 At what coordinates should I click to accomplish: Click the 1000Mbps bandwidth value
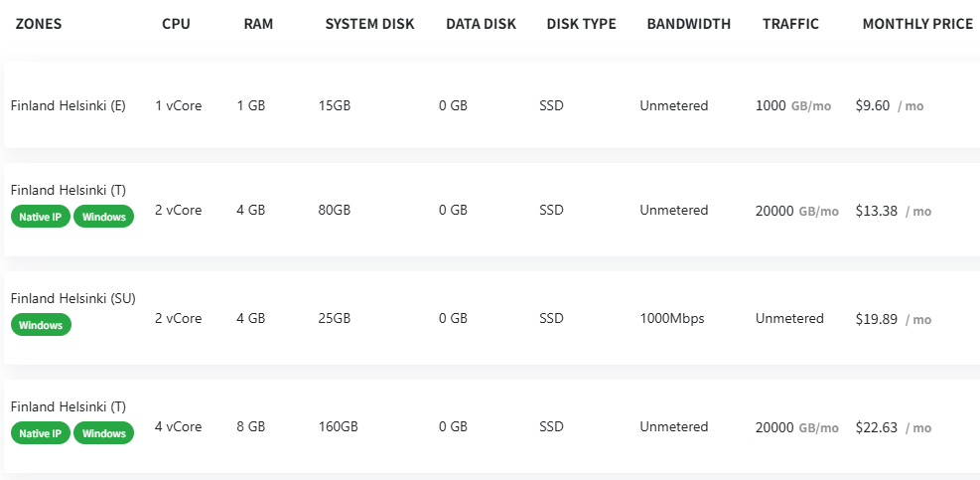pos(671,319)
